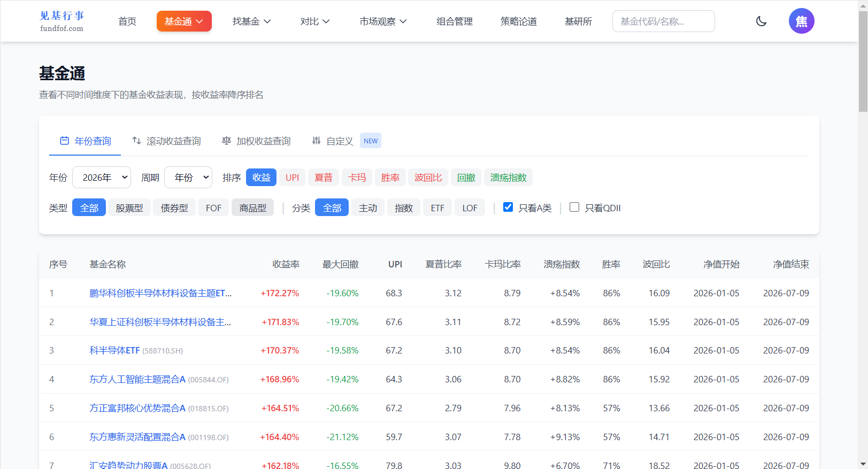Sort by 收益 button
Image resolution: width=868 pixels, height=469 pixels.
click(x=261, y=178)
